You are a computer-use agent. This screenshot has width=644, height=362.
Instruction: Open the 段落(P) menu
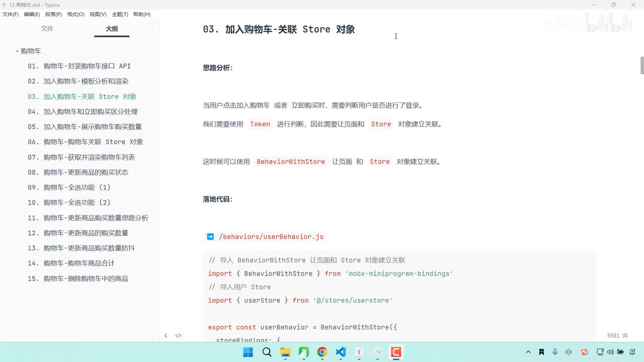[53, 15]
